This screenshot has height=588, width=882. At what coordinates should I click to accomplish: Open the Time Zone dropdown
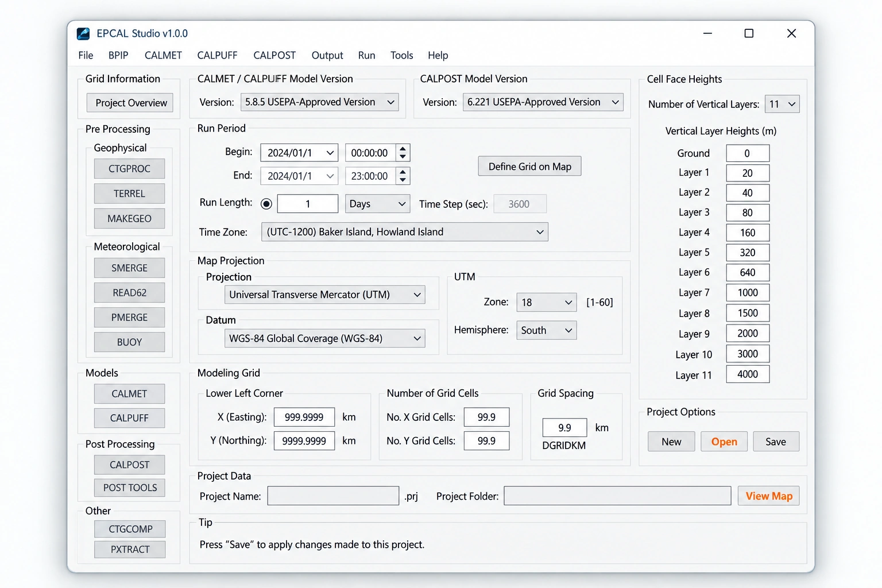pyautogui.click(x=404, y=232)
